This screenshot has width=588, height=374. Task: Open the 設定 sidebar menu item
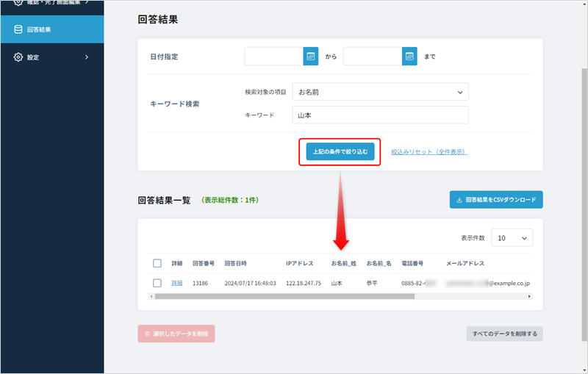tap(52, 57)
